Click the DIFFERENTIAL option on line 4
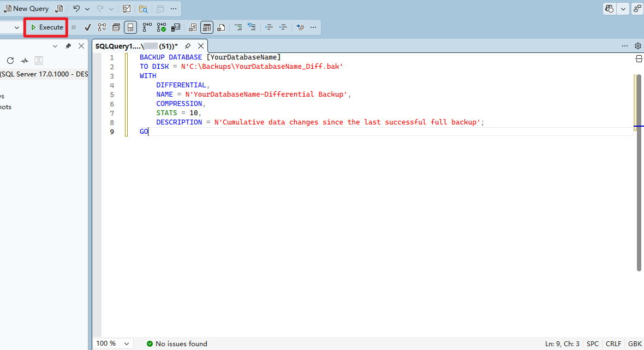Viewport: 644px width, 350px height. (181, 85)
